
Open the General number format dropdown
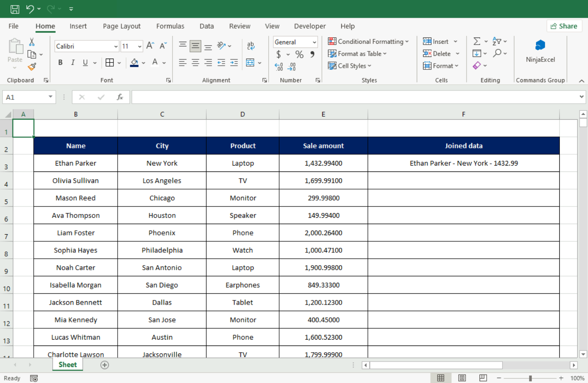(314, 42)
